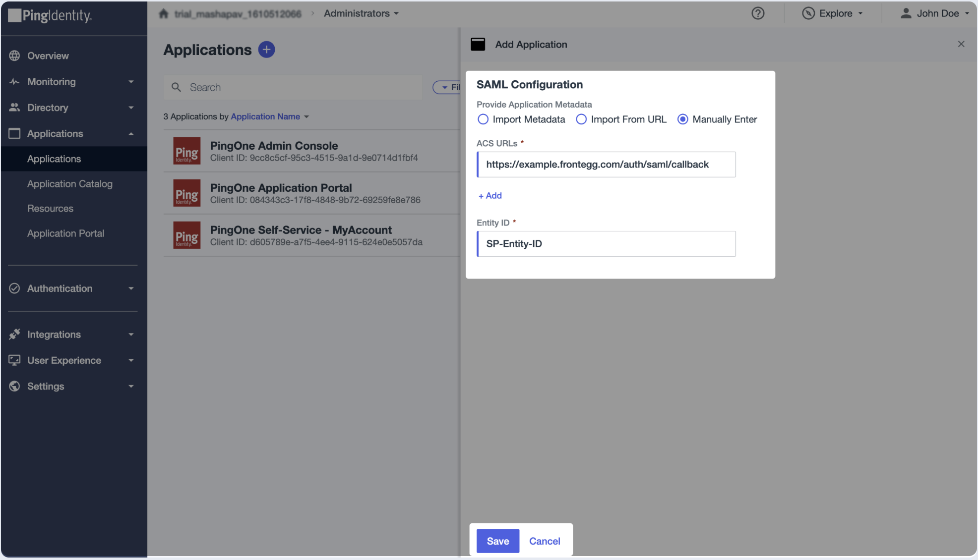Click the Overview globe icon

pyautogui.click(x=14, y=56)
